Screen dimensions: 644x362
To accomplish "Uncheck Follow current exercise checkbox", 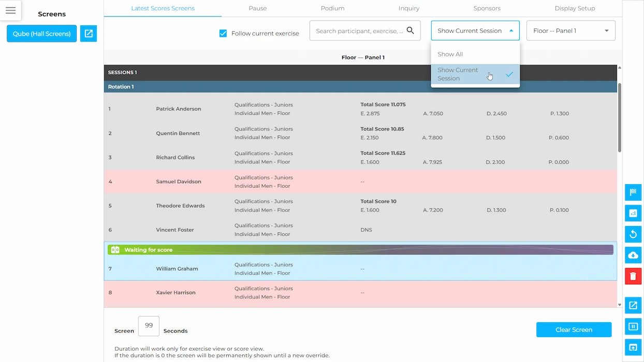I will [x=223, y=33].
